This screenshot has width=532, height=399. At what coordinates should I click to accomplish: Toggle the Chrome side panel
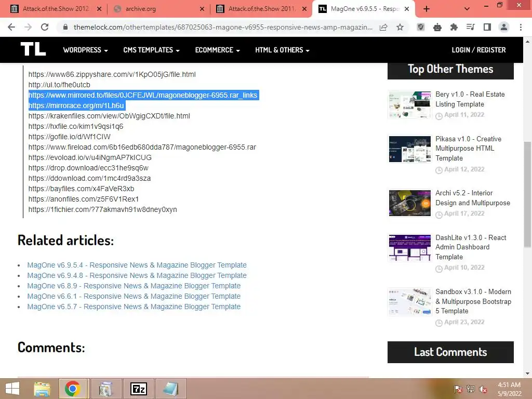(x=487, y=27)
